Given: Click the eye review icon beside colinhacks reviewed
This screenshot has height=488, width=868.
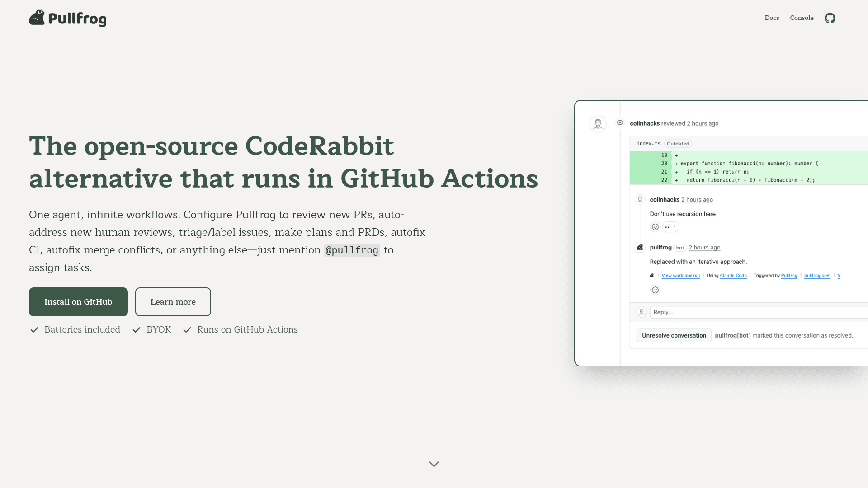Looking at the screenshot, I should (620, 122).
